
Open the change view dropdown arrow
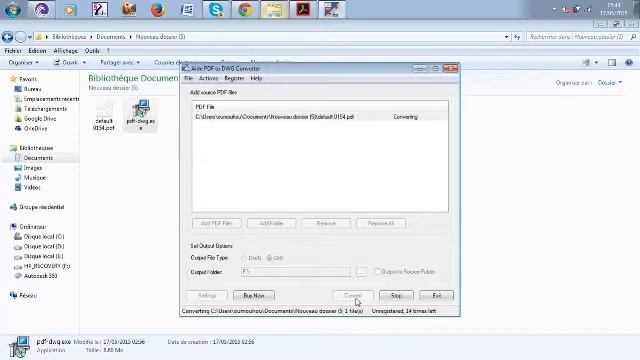pos(596,62)
